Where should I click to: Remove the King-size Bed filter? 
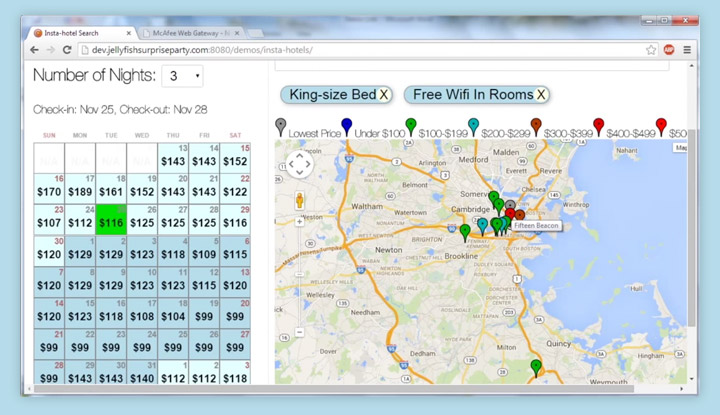click(x=384, y=95)
